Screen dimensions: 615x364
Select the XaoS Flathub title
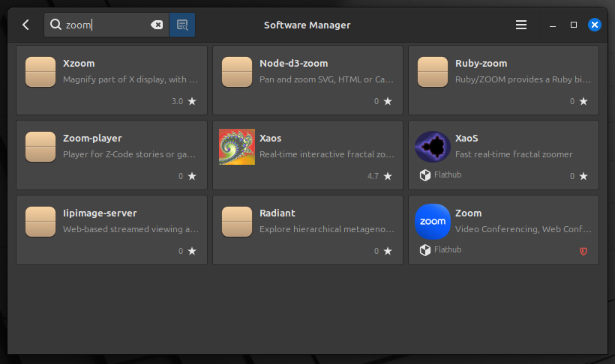pyautogui.click(x=466, y=139)
